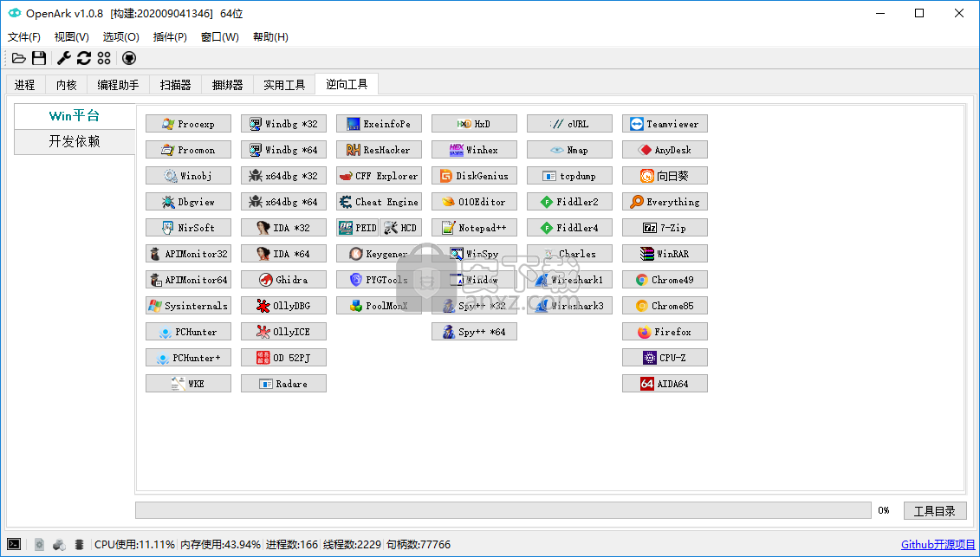
Task: Launch DiskGenius
Action: (x=474, y=176)
